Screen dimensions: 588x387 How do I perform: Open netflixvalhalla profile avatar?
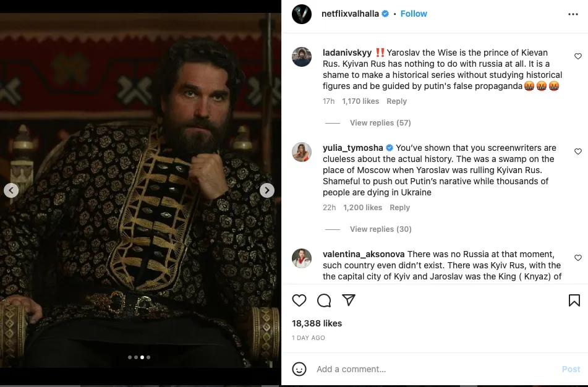(x=302, y=14)
